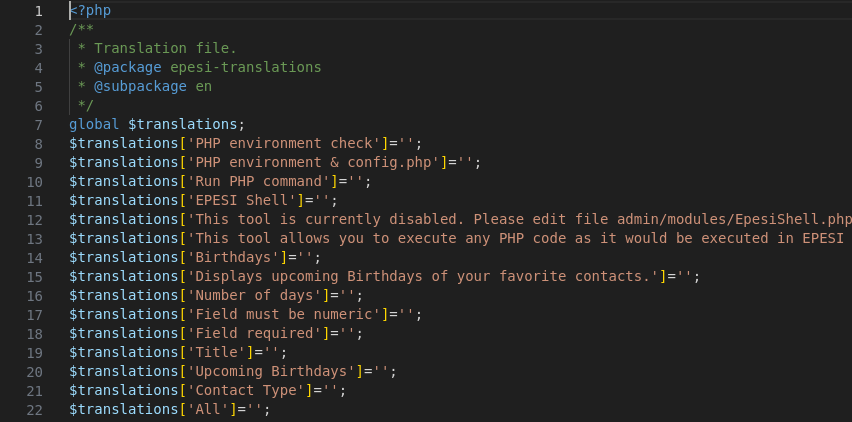Place cursor on the <?php opening tag
852x422 pixels.
[x=90, y=11]
